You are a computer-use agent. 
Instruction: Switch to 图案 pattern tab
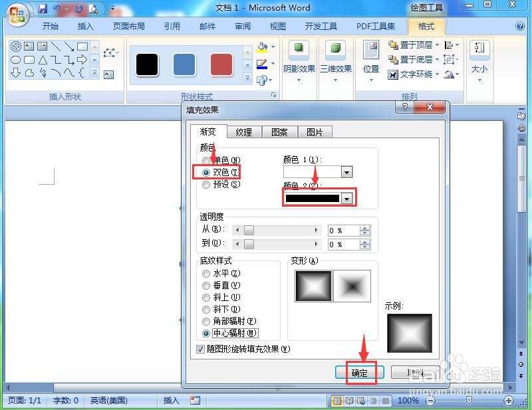[279, 132]
